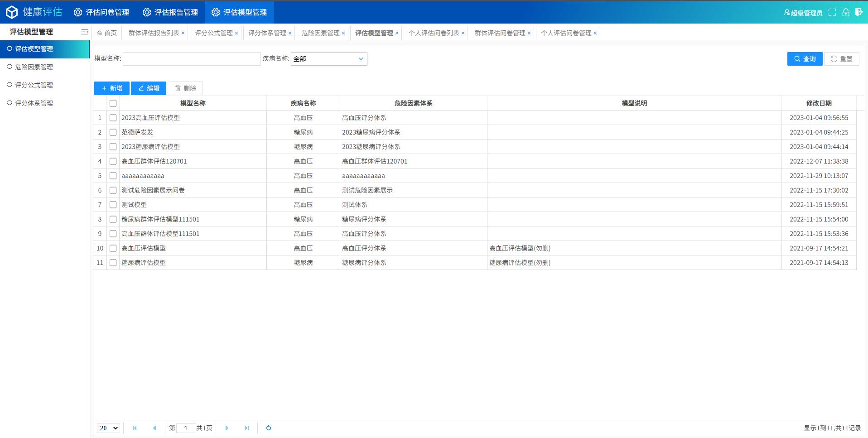The height and width of the screenshot is (438, 868).
Task: Check the row for 高血压群体评估120701
Action: [113, 161]
